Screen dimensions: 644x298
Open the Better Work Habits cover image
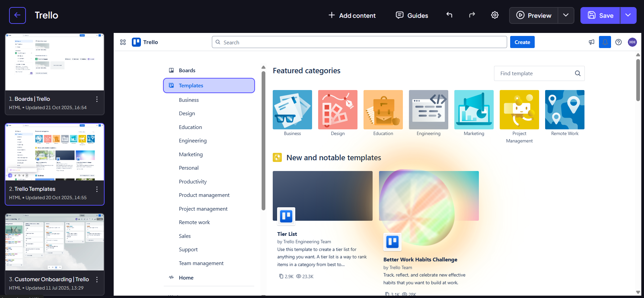point(429,196)
